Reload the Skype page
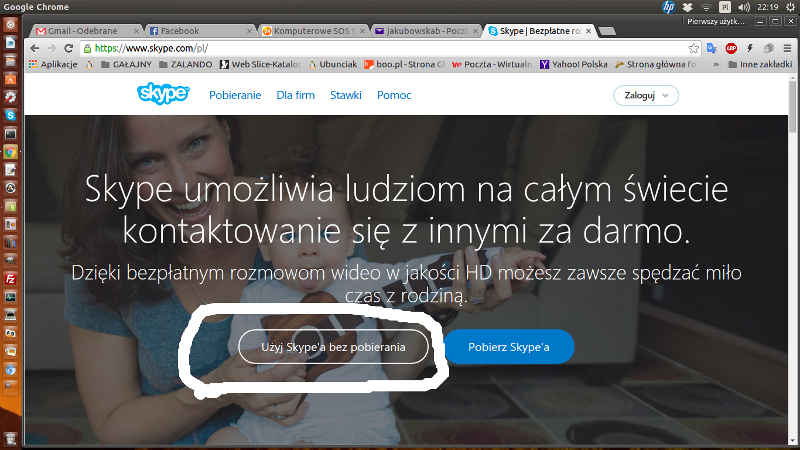The width and height of the screenshot is (800, 450). point(68,48)
